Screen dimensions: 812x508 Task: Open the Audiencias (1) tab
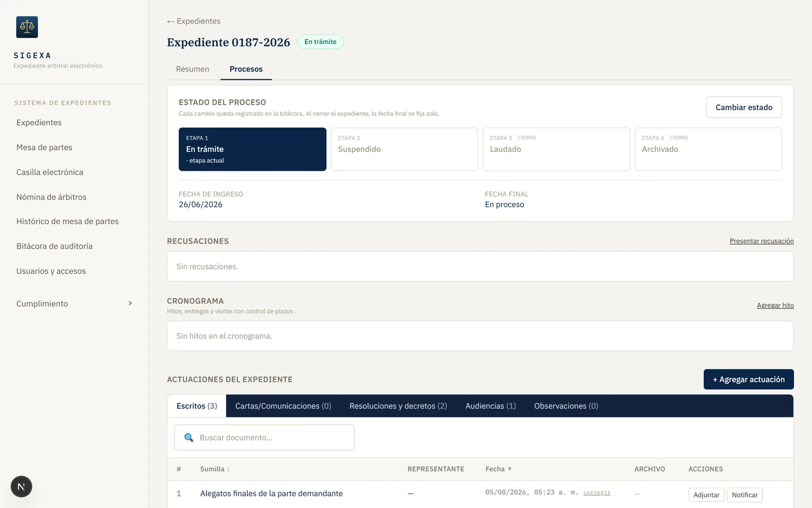click(x=491, y=406)
